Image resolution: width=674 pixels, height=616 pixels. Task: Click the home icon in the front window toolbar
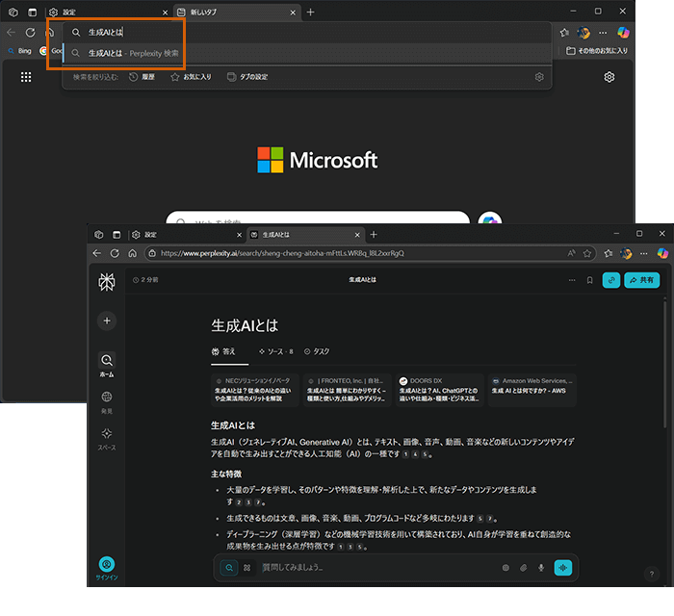133,253
